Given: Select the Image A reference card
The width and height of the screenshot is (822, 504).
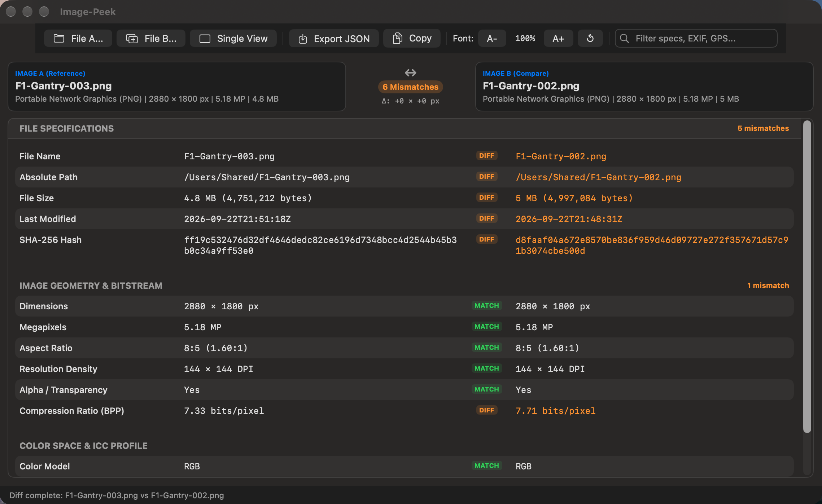Looking at the screenshot, I should click(x=177, y=87).
